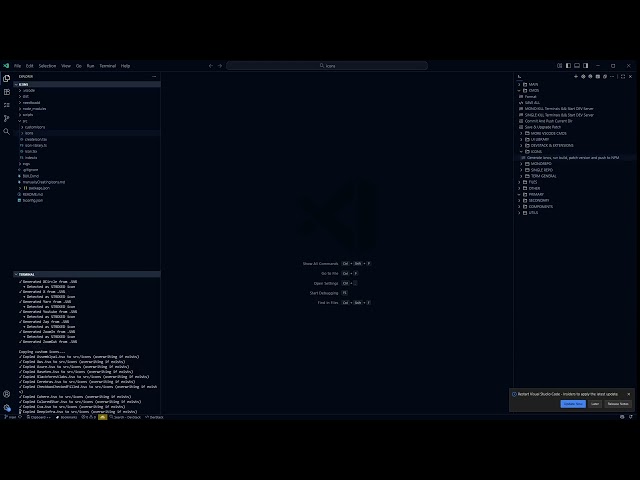Image resolution: width=640 pixels, height=480 pixels.
Task: Close the right side panel
Action: [630, 76]
